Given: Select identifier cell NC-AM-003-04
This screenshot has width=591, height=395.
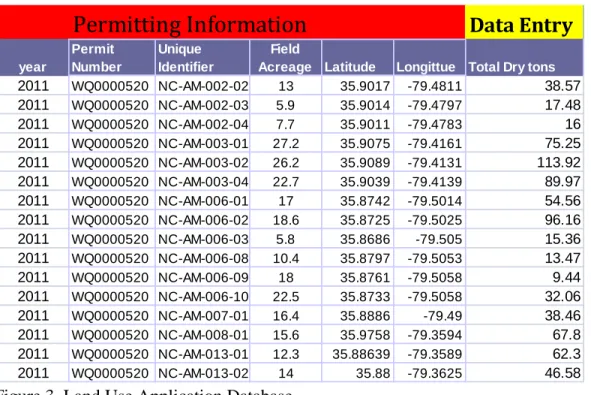Looking at the screenshot, I should click(202, 182).
